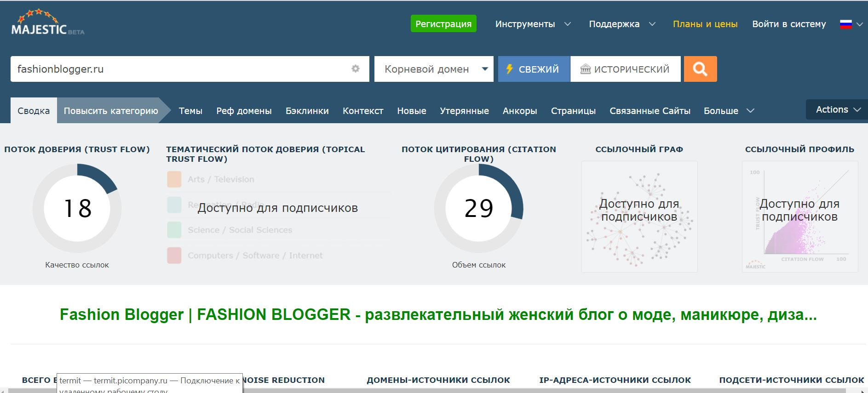
Task: Click the green Регистрация button
Action: pyautogui.click(x=443, y=24)
